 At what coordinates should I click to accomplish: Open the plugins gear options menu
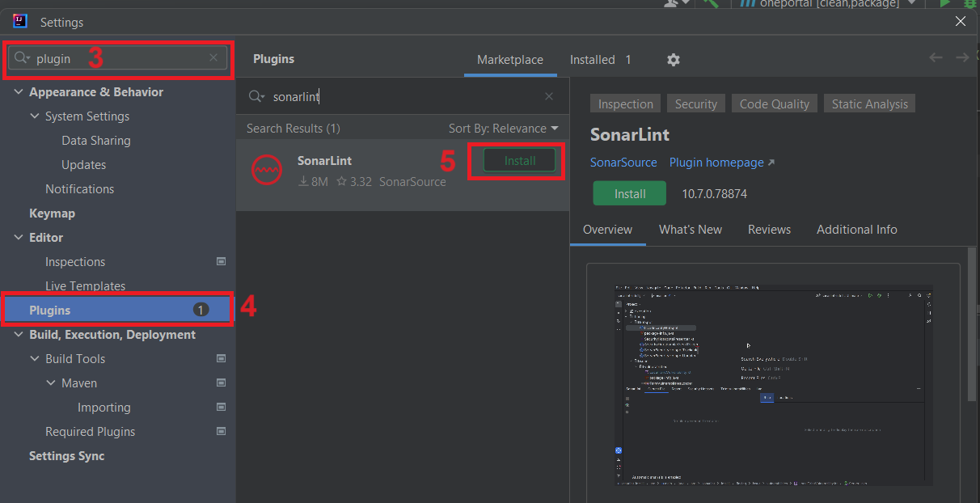pyautogui.click(x=673, y=60)
